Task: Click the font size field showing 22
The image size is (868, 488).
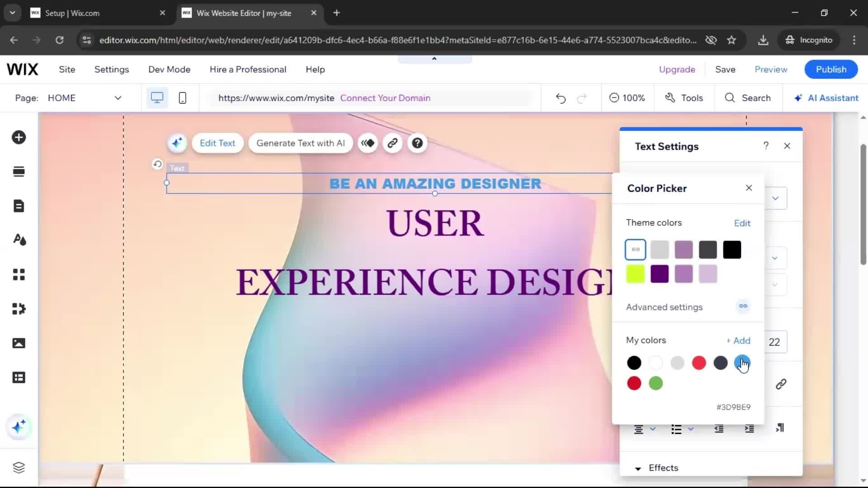Action: pos(775,342)
